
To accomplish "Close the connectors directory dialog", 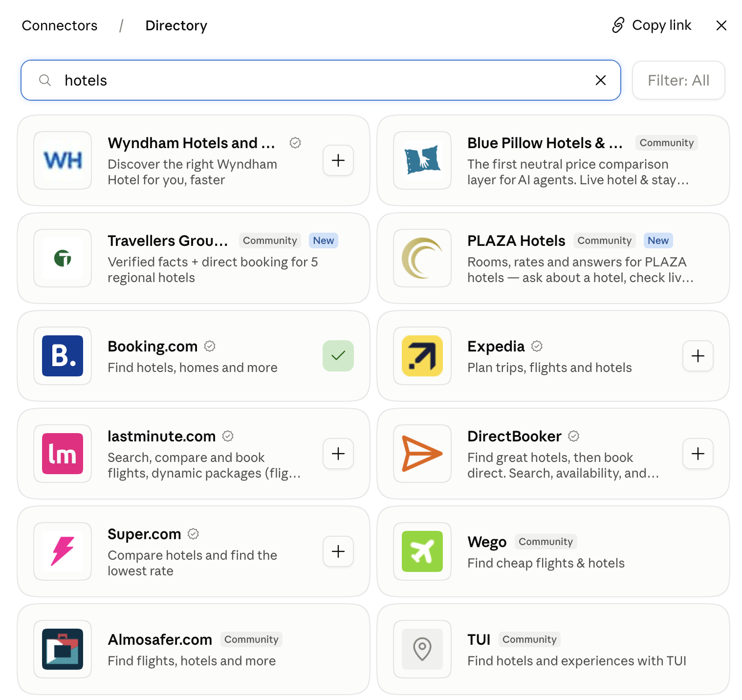I will 721,25.
